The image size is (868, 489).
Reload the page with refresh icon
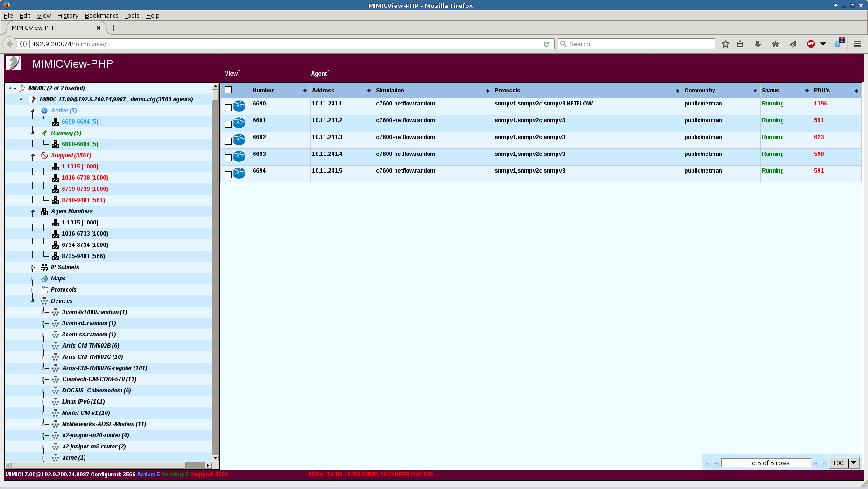(x=546, y=44)
